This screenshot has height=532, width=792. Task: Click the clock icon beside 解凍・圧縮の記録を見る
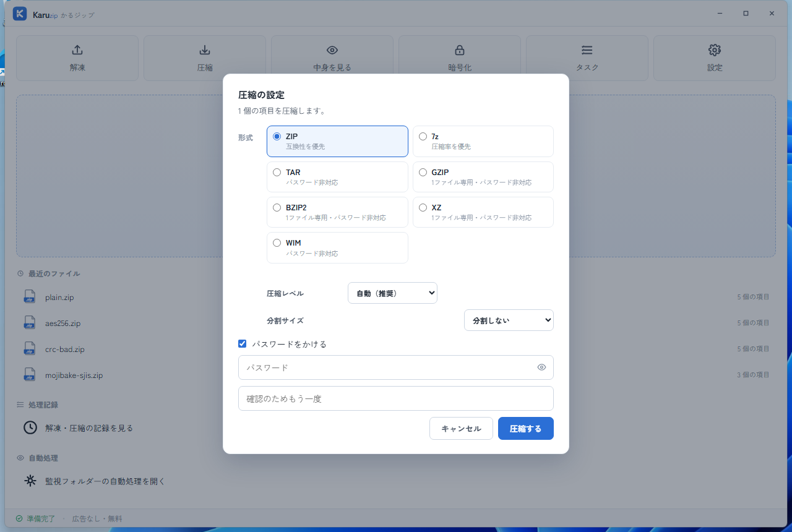tap(30, 427)
